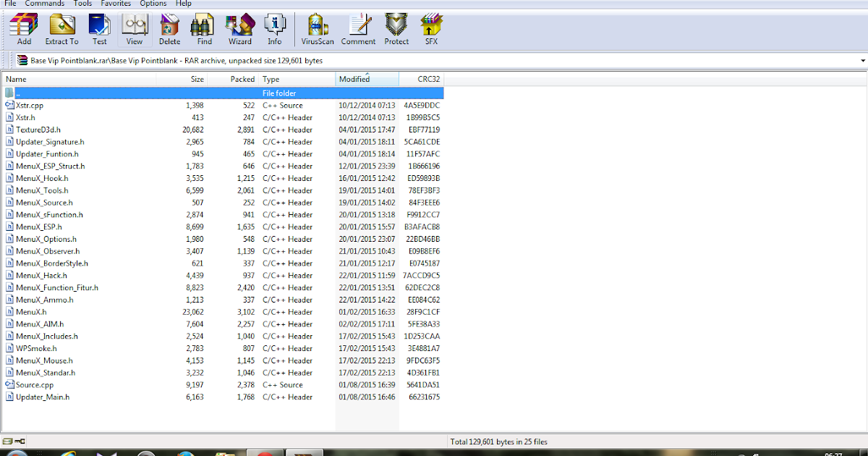Add a Comment to the archive
Image resolution: width=868 pixels, height=456 pixels.
click(x=358, y=29)
